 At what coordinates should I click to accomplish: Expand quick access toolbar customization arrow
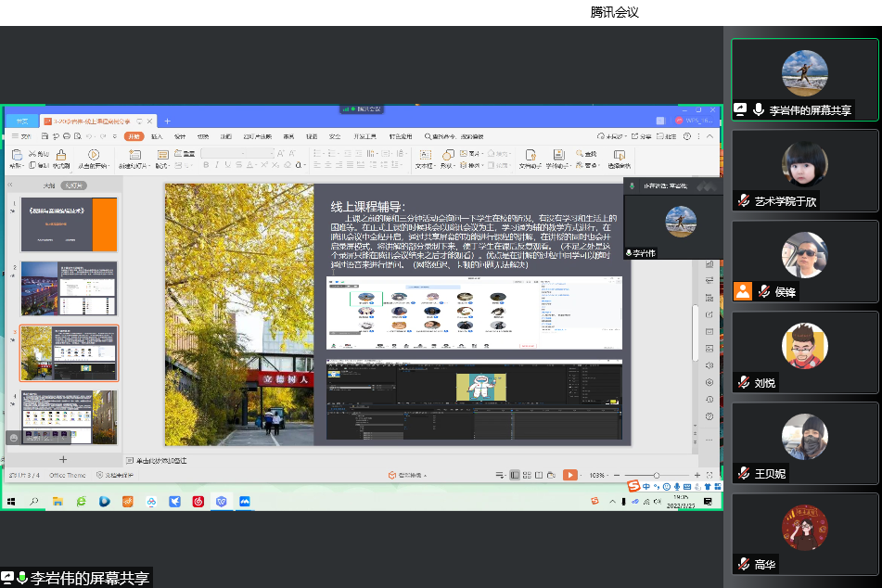[x=115, y=136]
